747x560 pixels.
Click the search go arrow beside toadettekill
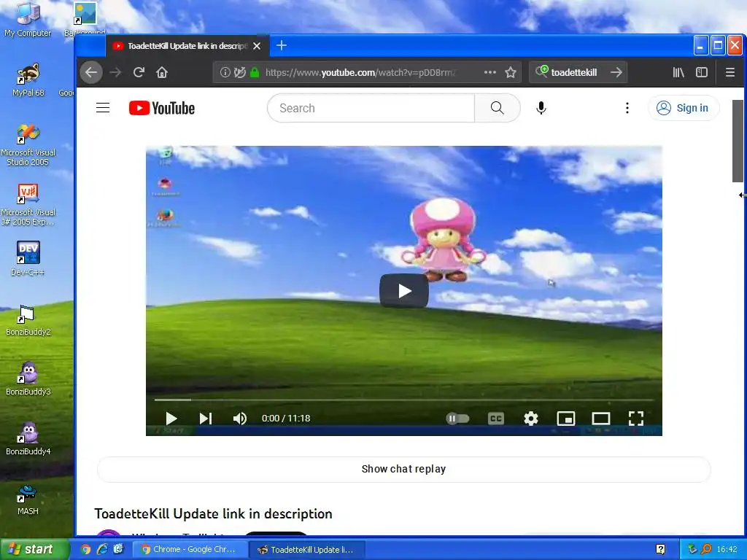tap(616, 72)
